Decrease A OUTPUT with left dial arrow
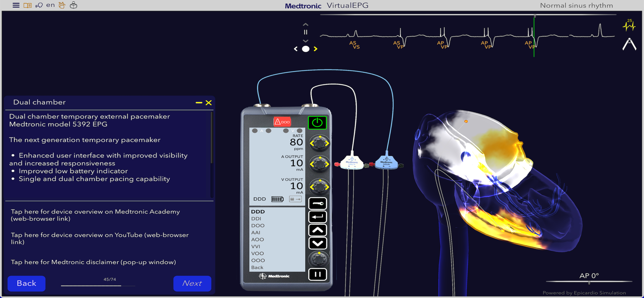 pyautogui.click(x=312, y=164)
